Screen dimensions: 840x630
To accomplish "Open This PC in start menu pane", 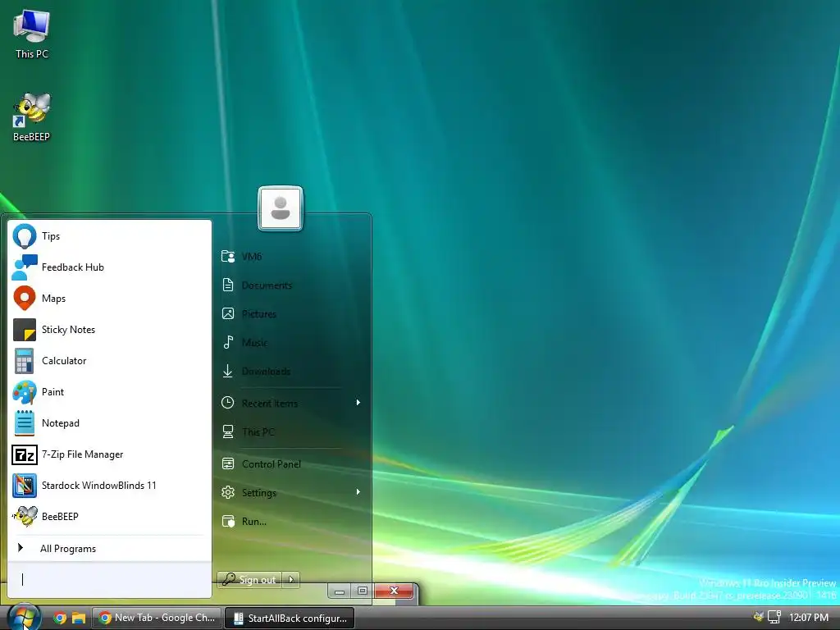I will [291, 431].
